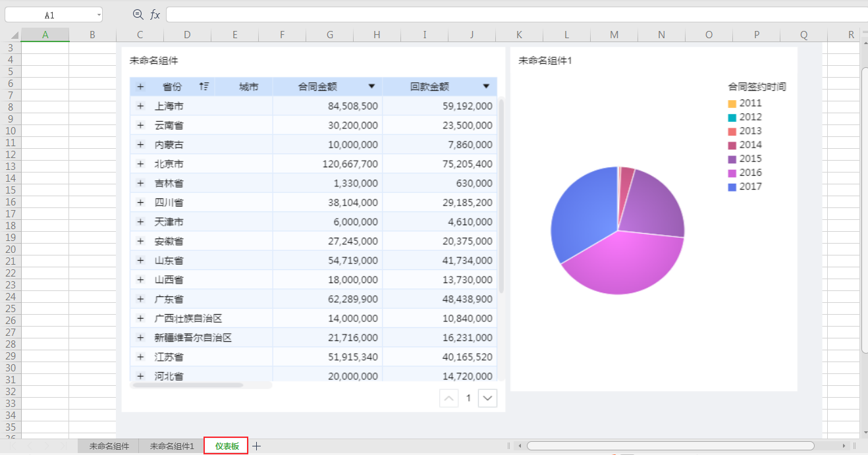
Task: Click the 2011 legend color swatch
Action: (732, 103)
